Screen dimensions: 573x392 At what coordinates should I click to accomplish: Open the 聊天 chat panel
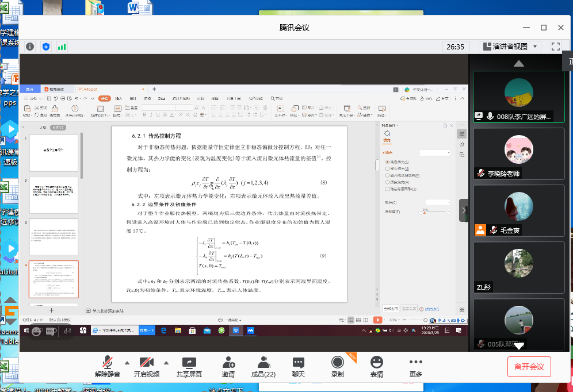[298, 366]
